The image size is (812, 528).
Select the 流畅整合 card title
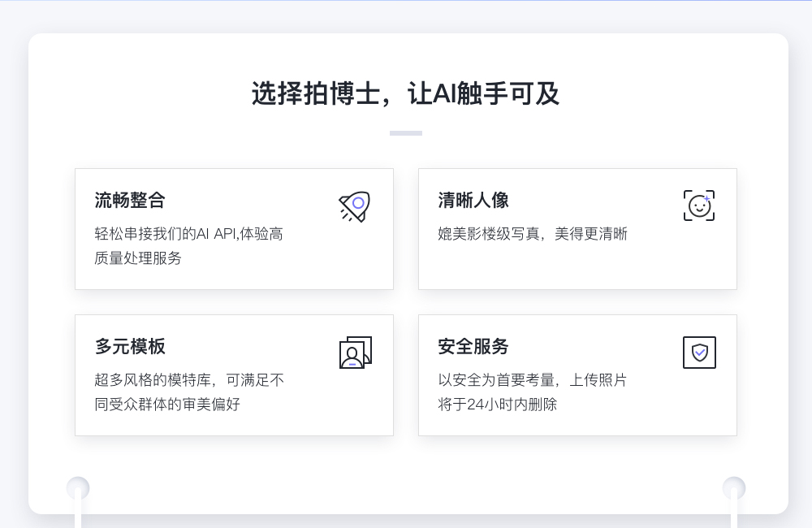point(130,200)
